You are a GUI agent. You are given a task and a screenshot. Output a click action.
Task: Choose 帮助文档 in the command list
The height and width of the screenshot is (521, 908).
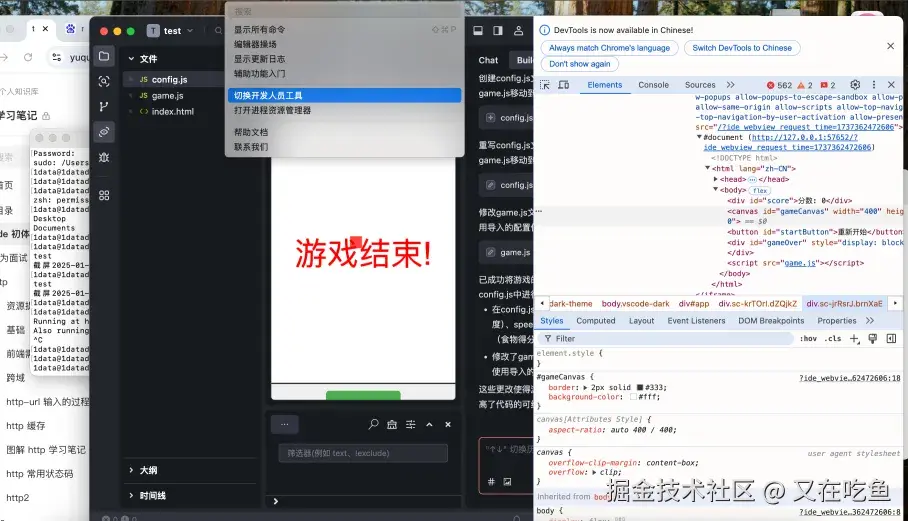[x=345, y=132]
